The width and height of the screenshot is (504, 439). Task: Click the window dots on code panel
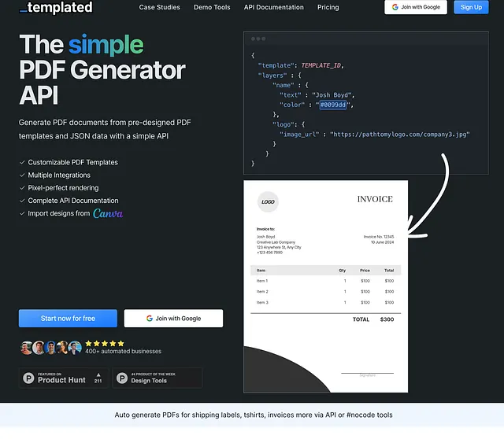[258, 39]
